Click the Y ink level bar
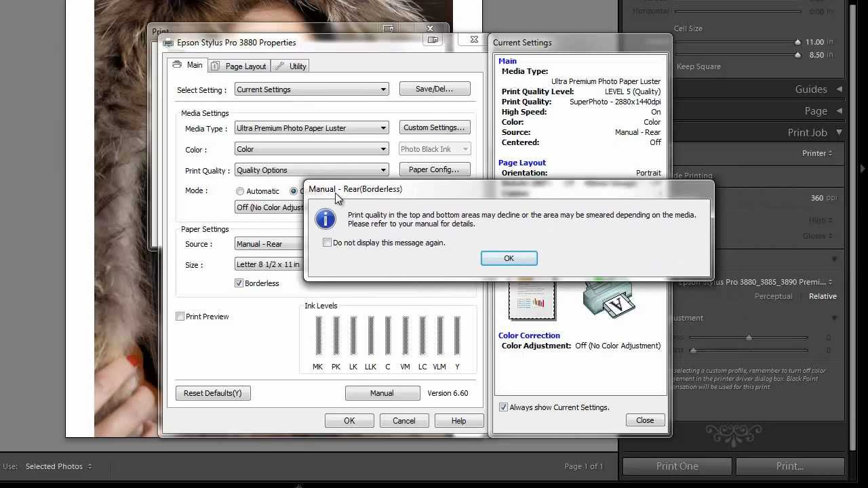 (x=457, y=335)
